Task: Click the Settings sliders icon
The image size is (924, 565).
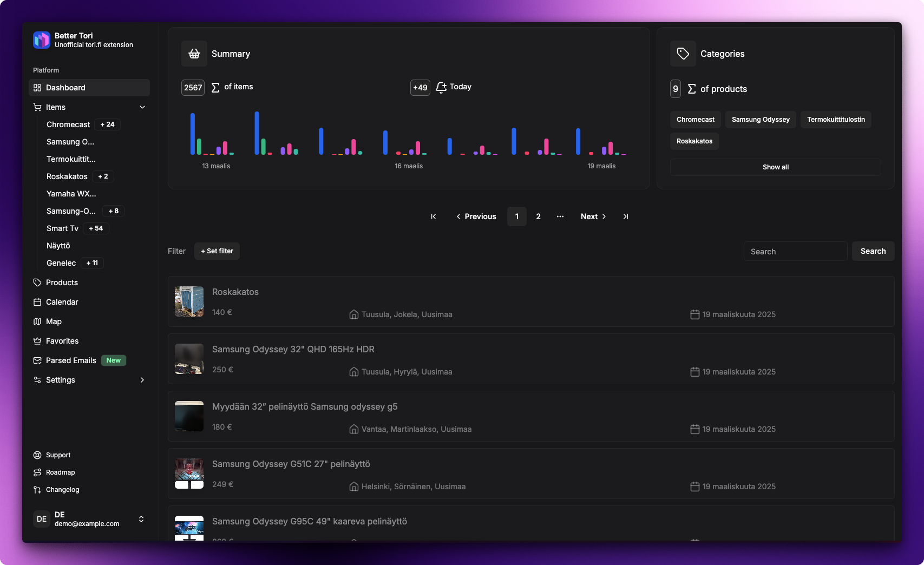Action: pos(37,380)
